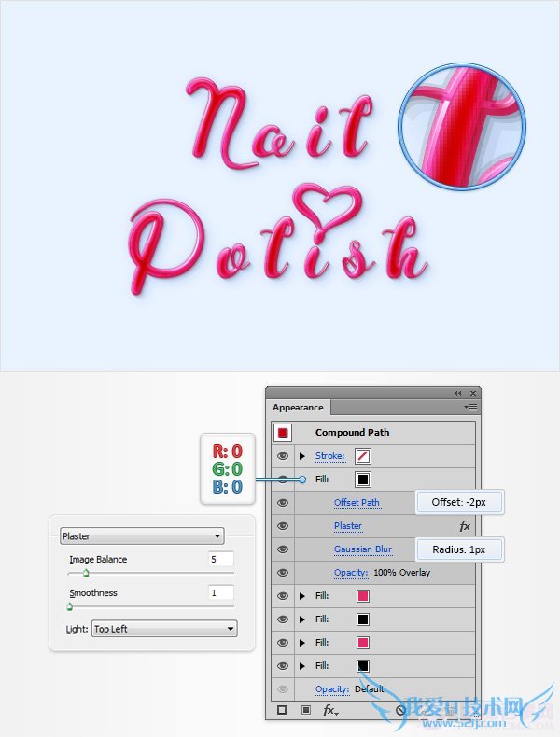Viewport: 560px width, 737px height.
Task: Click the black swatch of third Fill
Action: [363, 619]
